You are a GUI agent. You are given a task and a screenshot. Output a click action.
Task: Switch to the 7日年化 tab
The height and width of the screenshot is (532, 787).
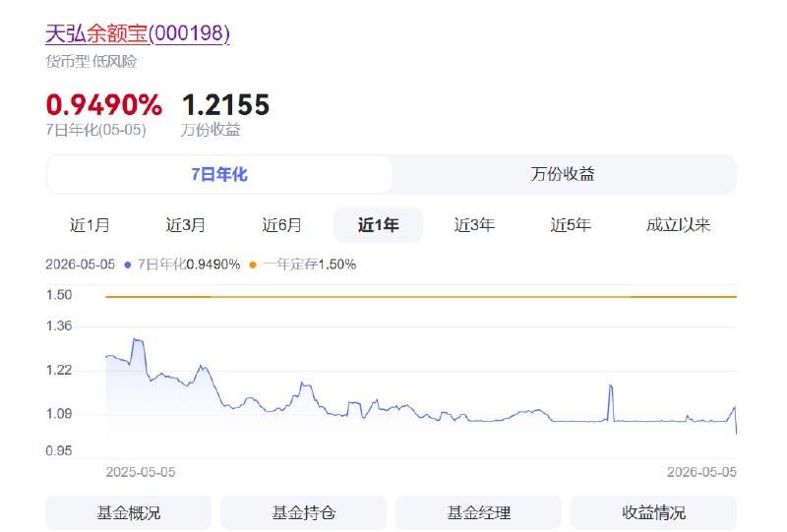218,174
